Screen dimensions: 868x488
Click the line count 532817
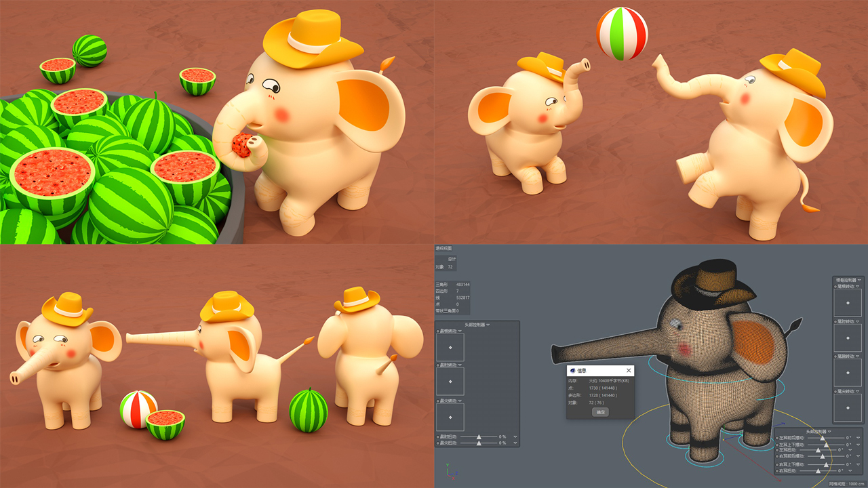pyautogui.click(x=463, y=298)
